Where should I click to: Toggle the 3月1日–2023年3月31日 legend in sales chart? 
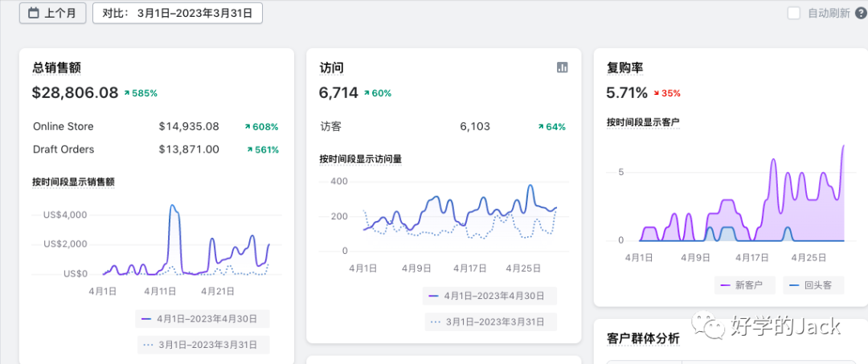coord(203,345)
